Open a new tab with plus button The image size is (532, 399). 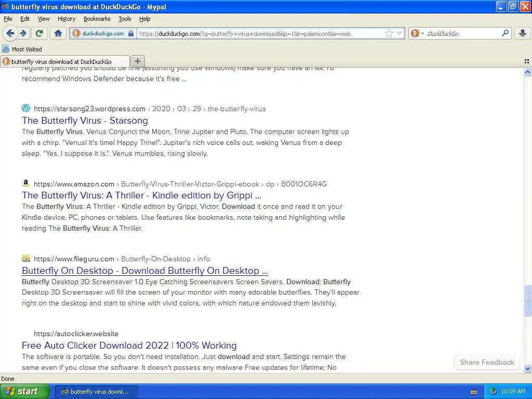tap(137, 61)
